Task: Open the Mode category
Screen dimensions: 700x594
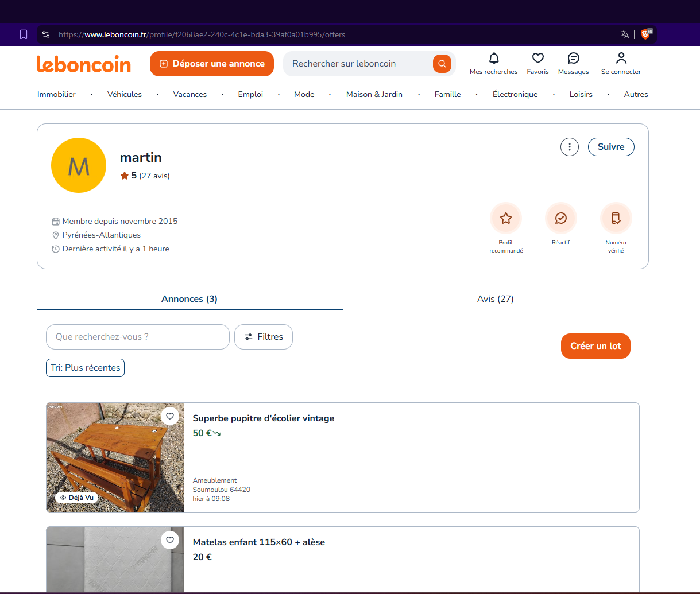Action: click(x=304, y=94)
